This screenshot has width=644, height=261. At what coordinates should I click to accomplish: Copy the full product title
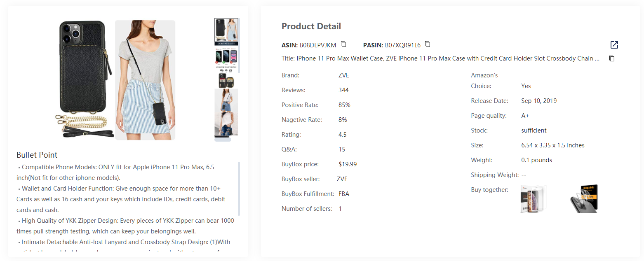[x=612, y=58]
